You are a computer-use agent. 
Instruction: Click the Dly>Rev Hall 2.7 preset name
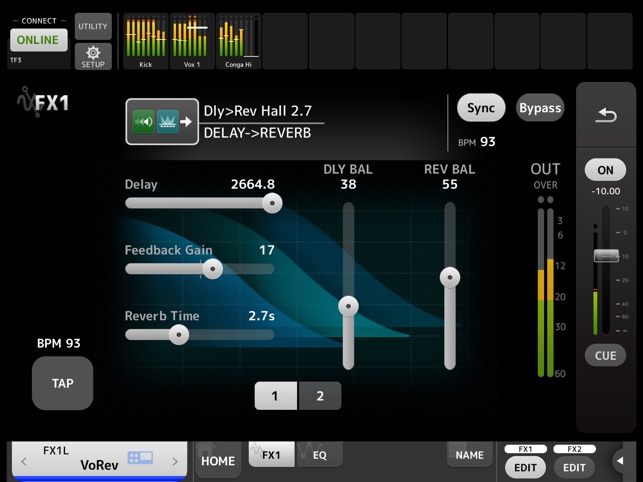[258, 111]
